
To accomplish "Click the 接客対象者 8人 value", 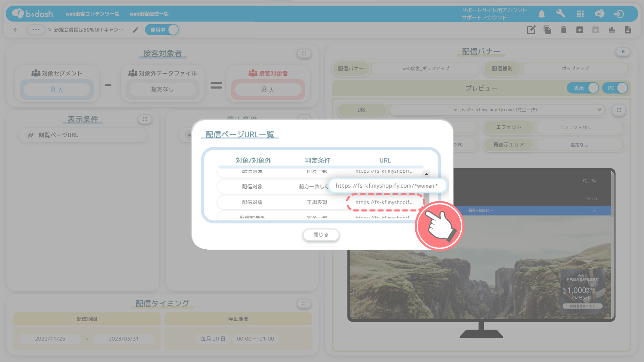I will [268, 90].
